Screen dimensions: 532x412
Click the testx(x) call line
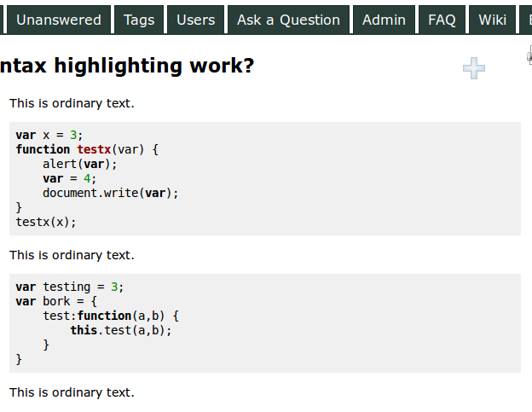click(x=46, y=222)
